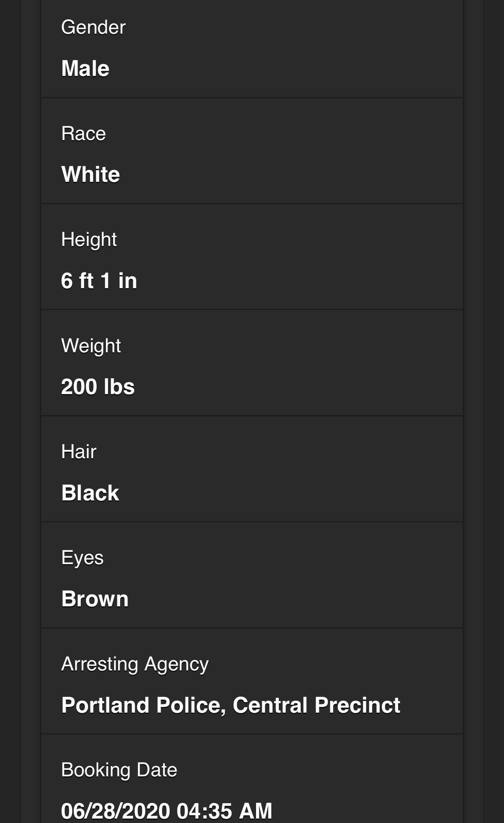This screenshot has height=823, width=504.
Task: Select the White race value
Action: click(x=90, y=175)
